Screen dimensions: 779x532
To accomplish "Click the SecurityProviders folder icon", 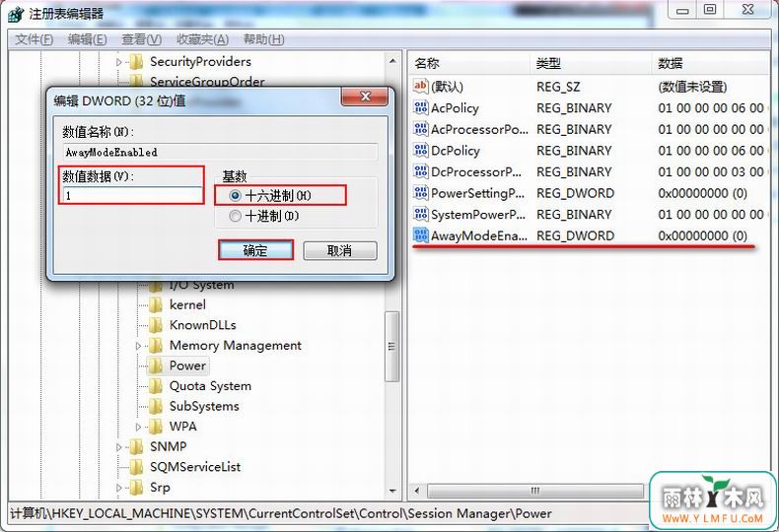I will click(136, 62).
